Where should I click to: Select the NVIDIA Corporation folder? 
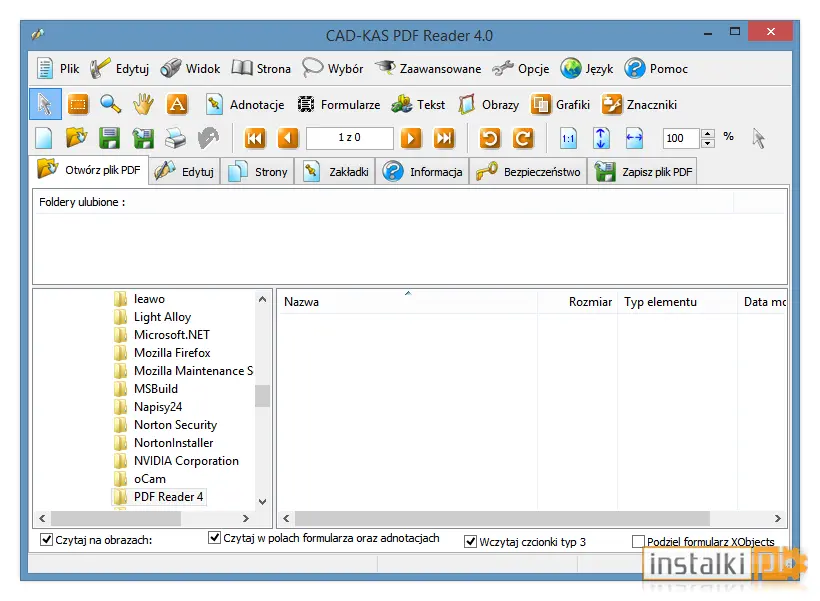[x=177, y=460]
